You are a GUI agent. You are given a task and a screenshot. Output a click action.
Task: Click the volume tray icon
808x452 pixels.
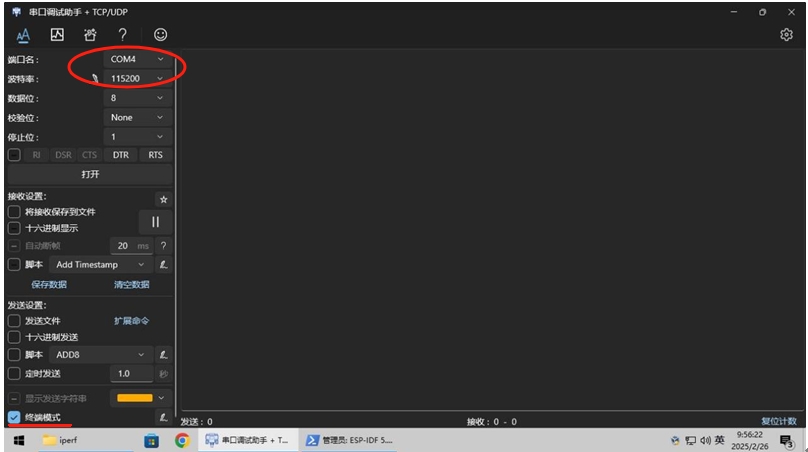click(x=705, y=440)
